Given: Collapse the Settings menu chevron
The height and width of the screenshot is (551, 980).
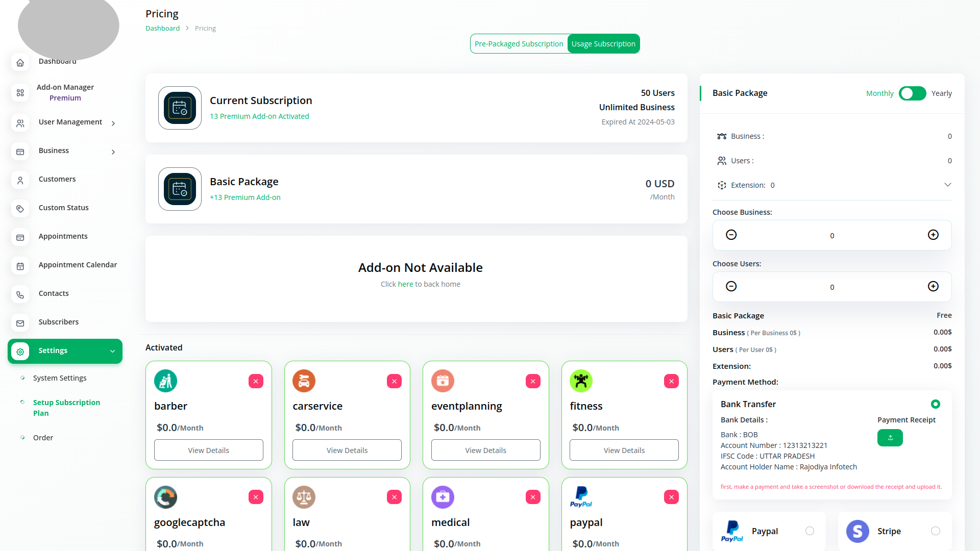Looking at the screenshot, I should (x=113, y=352).
